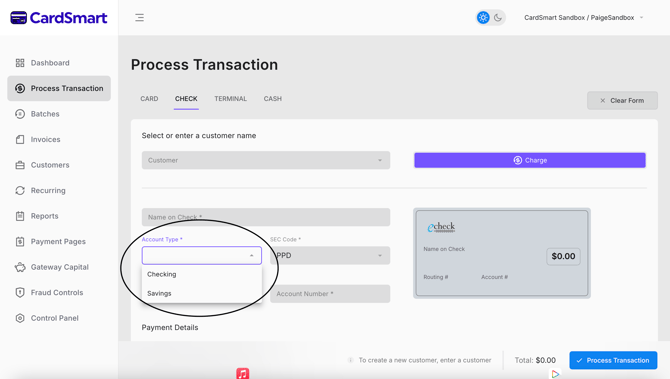Choose Checking account type
The width and height of the screenshot is (670, 379).
click(x=202, y=274)
